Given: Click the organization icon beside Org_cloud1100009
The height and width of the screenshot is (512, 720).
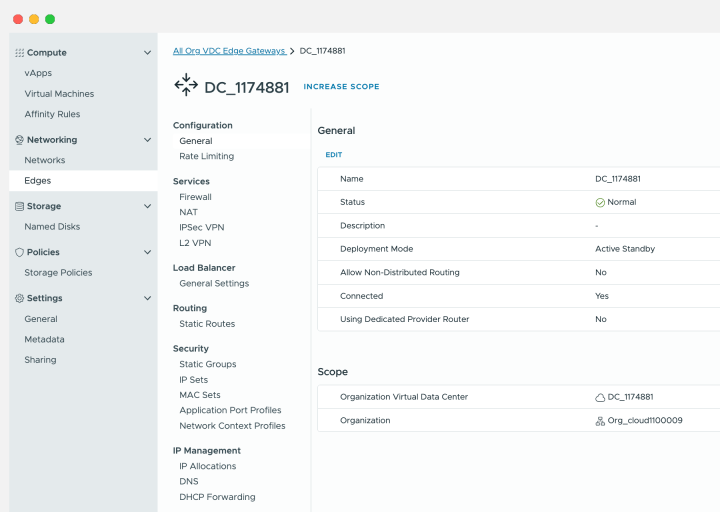Looking at the screenshot, I should click(x=600, y=421).
